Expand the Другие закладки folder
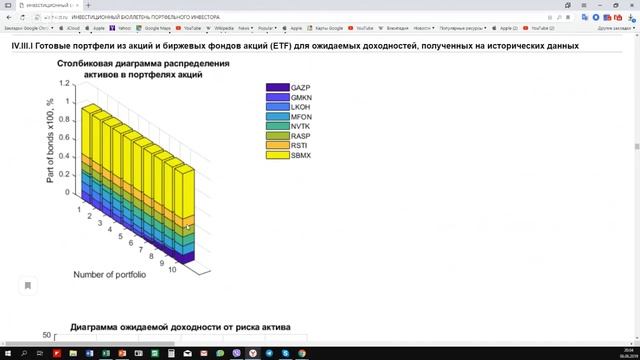Screen dimensions: 640x360 (x=616, y=28)
